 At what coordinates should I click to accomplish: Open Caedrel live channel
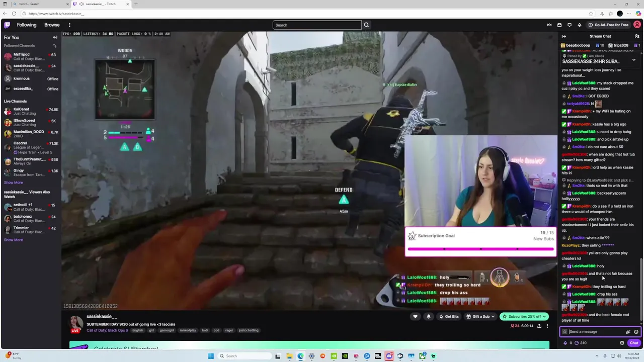[30, 147]
